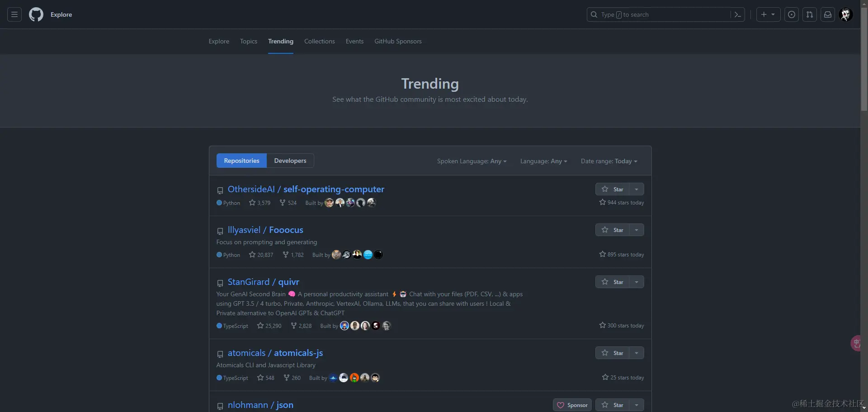Click the star count 548 for atomicals-js

click(x=265, y=378)
